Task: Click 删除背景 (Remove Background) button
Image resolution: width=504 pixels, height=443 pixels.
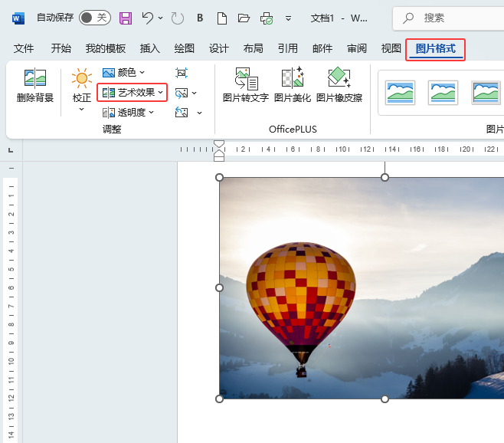Action: click(35, 85)
